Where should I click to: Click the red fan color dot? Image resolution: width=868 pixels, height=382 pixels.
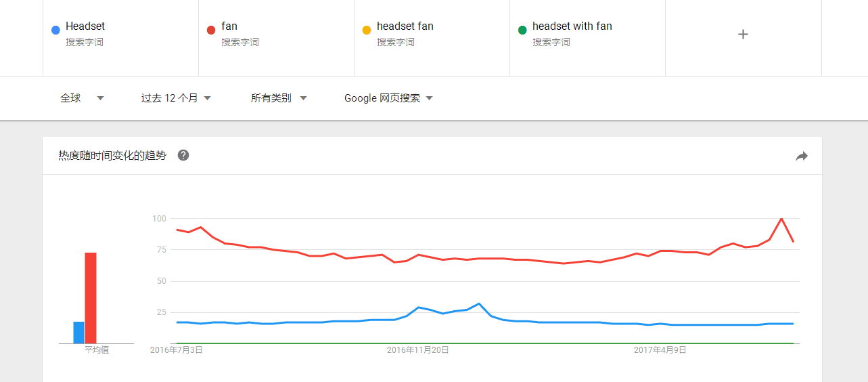point(211,30)
